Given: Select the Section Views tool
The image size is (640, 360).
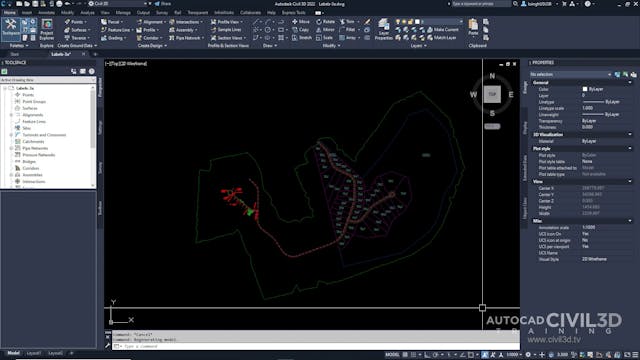Looking at the screenshot, I should [227, 38].
